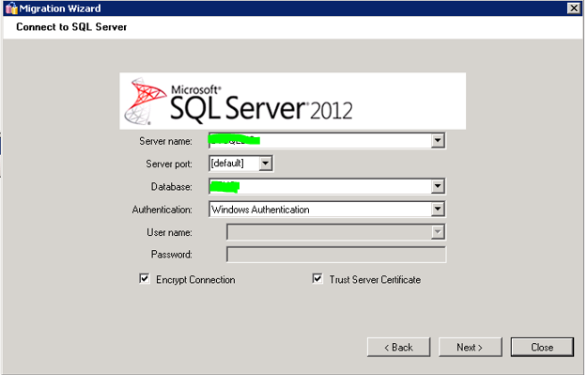Toggle the Encrypt Connection checkbox

coord(145,279)
